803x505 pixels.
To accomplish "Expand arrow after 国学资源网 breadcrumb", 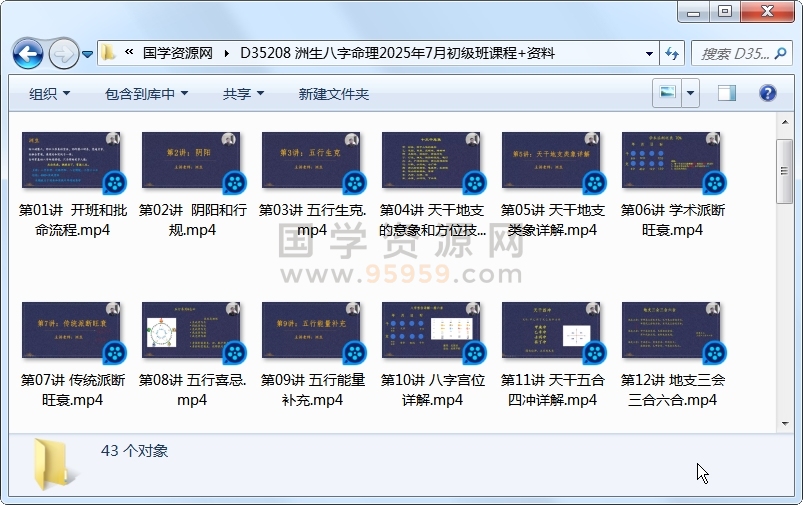I will [226, 53].
